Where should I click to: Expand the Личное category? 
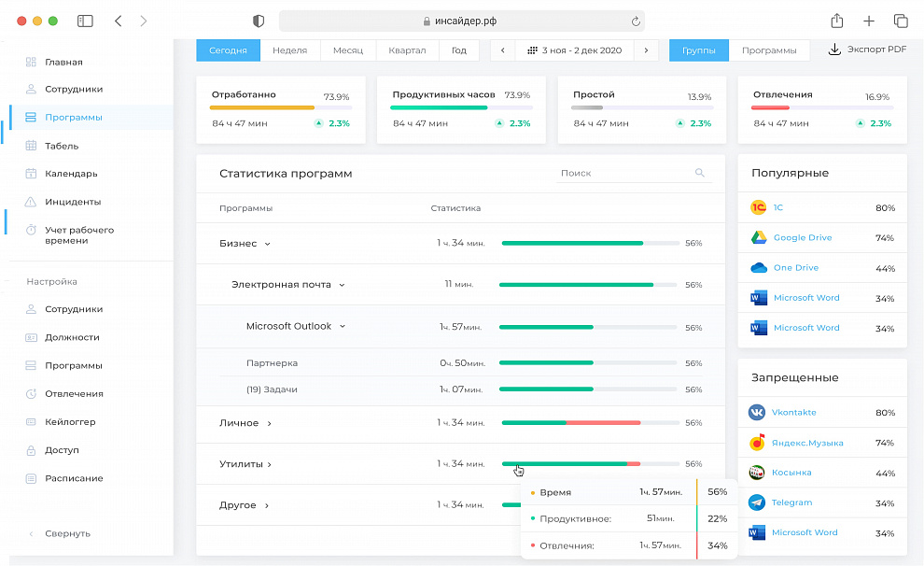(270, 423)
